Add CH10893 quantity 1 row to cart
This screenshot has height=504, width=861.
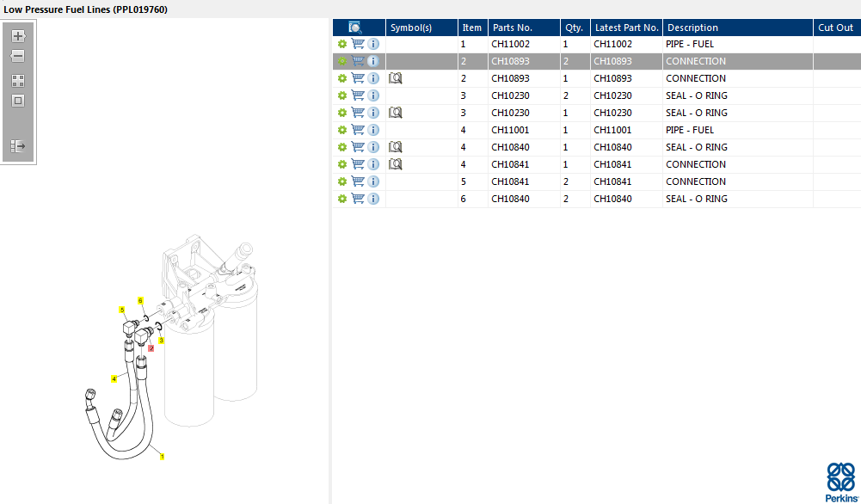358,78
